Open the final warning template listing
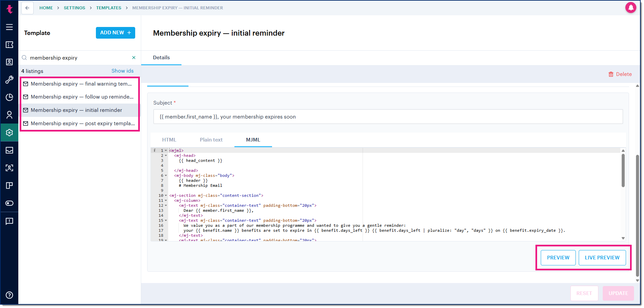This screenshot has height=308, width=644. coord(80,84)
